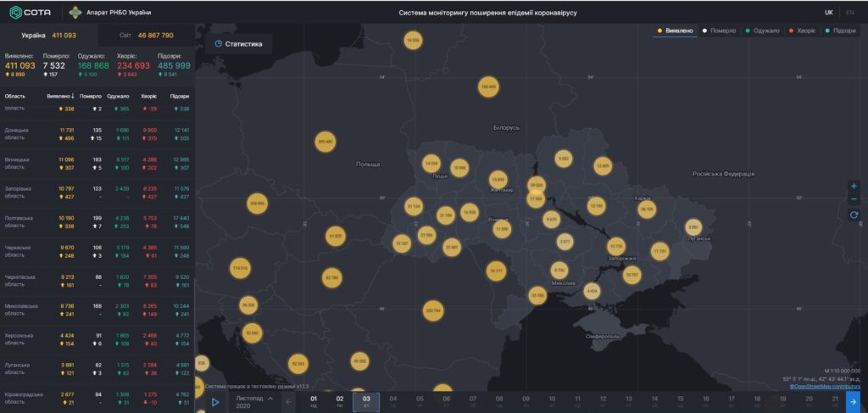Select the 11 096 Vinnytsia map marker
Image resolution: width=868 pixels, height=413 pixels.
tap(502, 229)
